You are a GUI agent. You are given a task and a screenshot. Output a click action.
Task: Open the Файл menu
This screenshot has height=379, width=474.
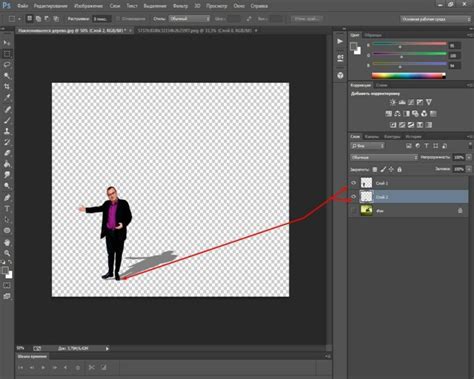(22, 6)
